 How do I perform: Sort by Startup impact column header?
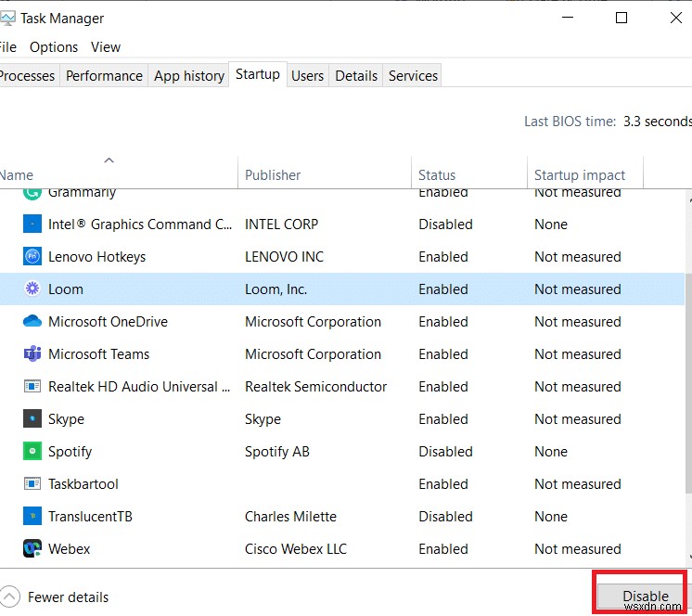580,174
